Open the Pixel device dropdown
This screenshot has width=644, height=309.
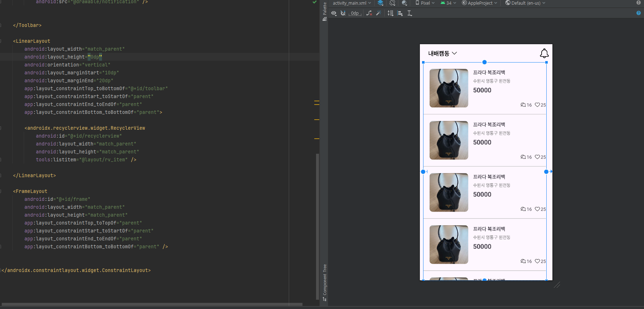coord(425,3)
